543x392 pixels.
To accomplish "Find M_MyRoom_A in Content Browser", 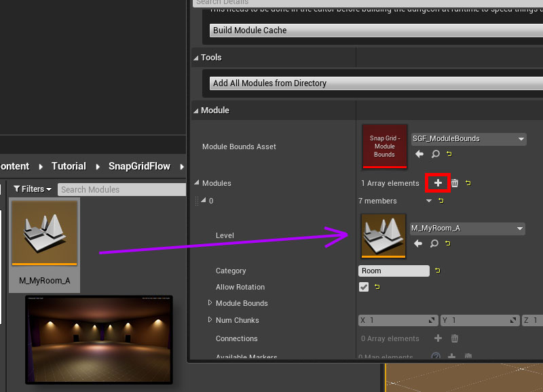I will point(434,243).
